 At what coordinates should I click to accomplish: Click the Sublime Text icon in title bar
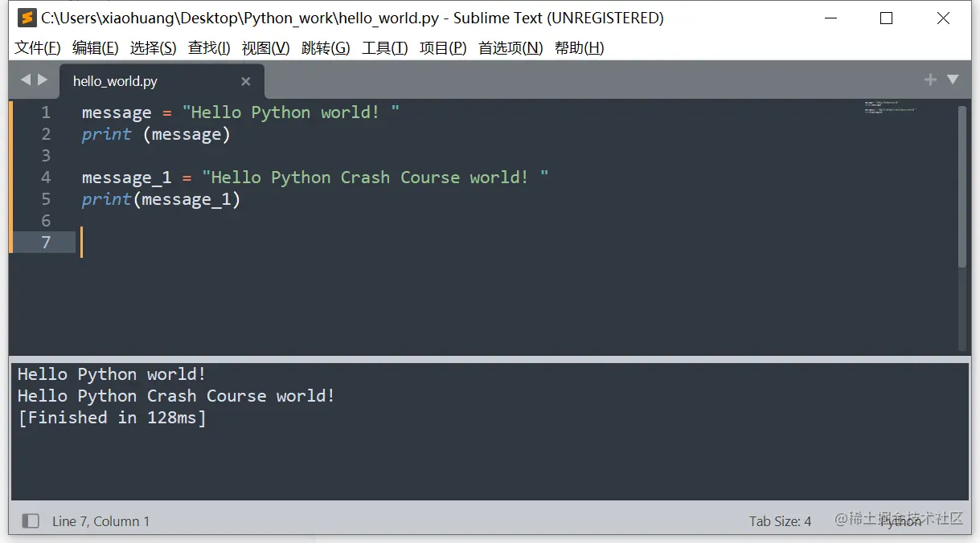point(27,18)
